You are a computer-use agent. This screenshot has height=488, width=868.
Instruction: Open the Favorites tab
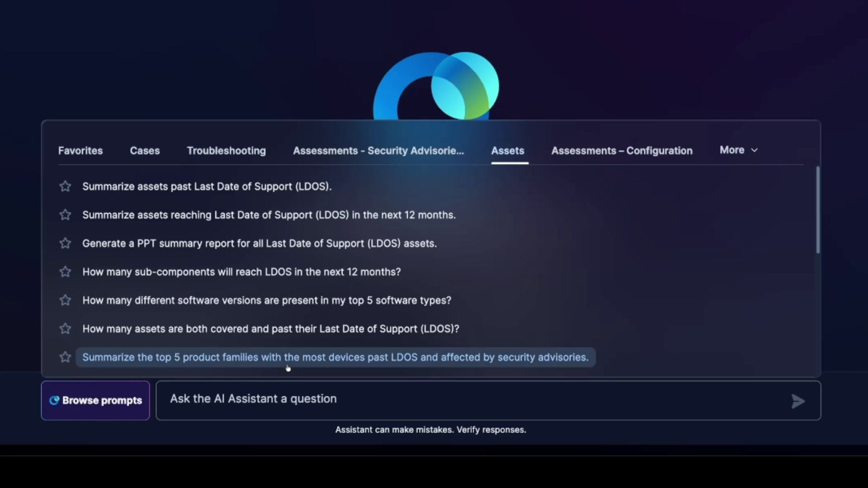[80, 150]
